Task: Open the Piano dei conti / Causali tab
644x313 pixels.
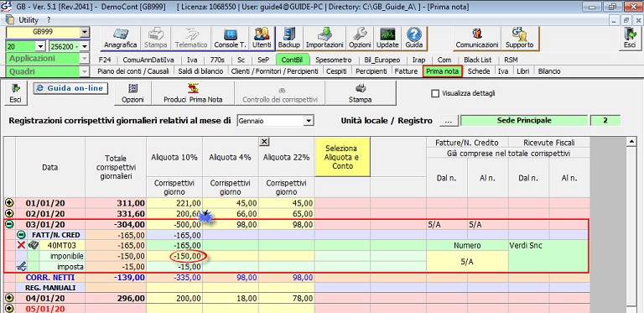Action: [133, 71]
